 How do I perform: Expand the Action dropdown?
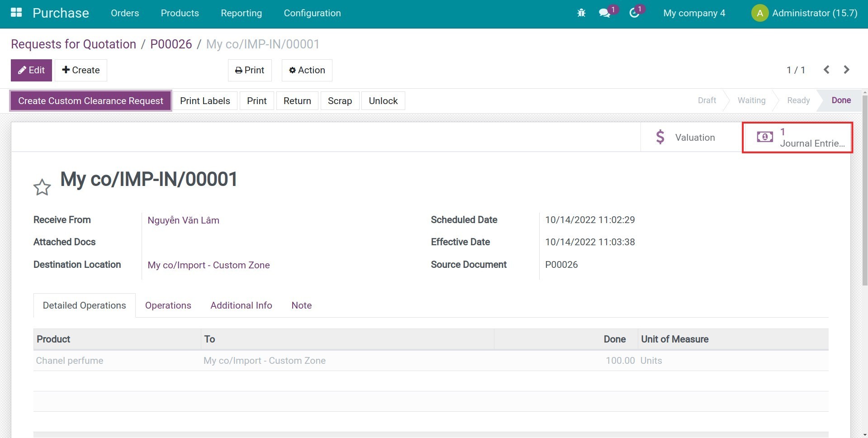pos(307,70)
